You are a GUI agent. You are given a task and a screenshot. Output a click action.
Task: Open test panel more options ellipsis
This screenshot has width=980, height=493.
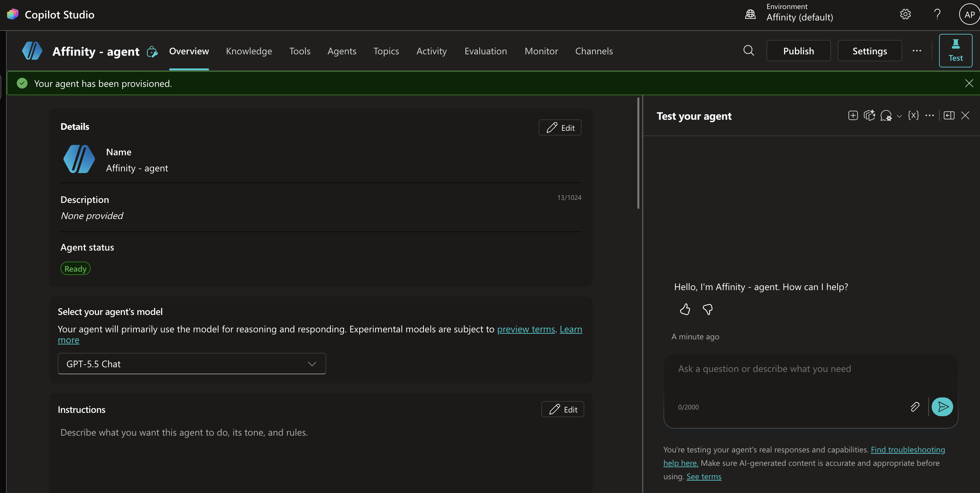click(929, 116)
